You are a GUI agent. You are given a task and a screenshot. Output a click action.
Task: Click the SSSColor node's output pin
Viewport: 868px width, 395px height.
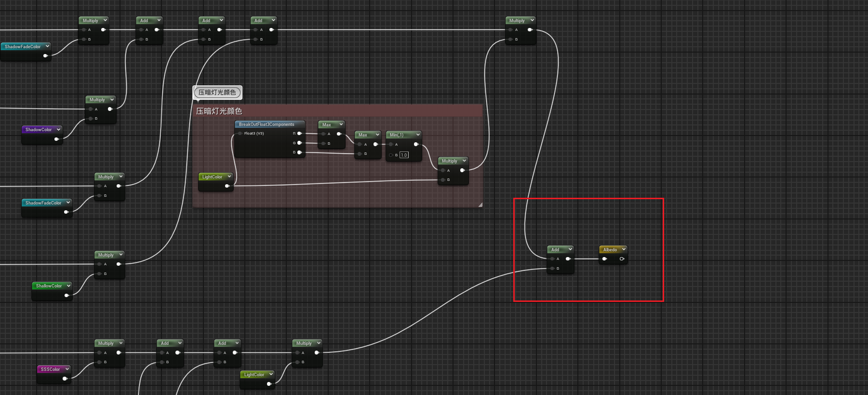[65, 379]
